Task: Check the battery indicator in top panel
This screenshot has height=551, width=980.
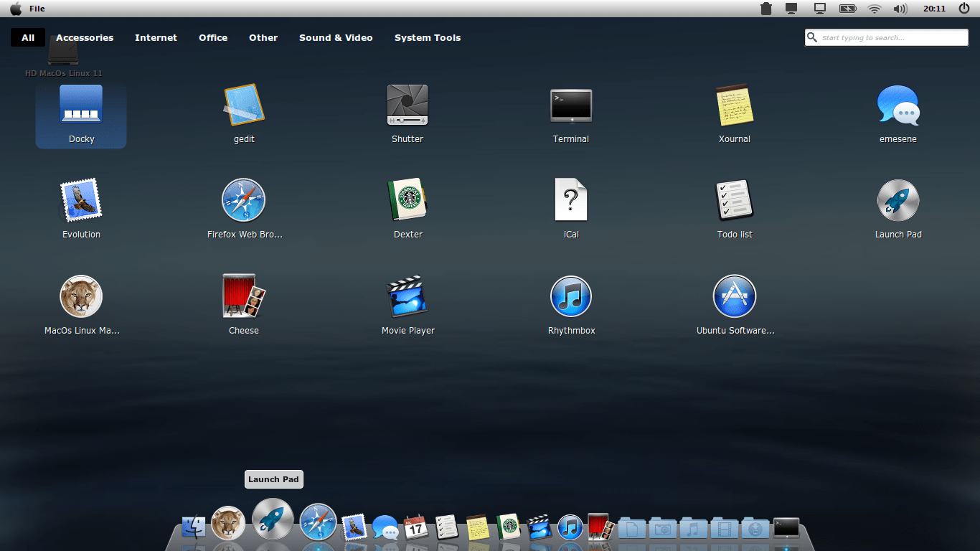Action: [848, 9]
